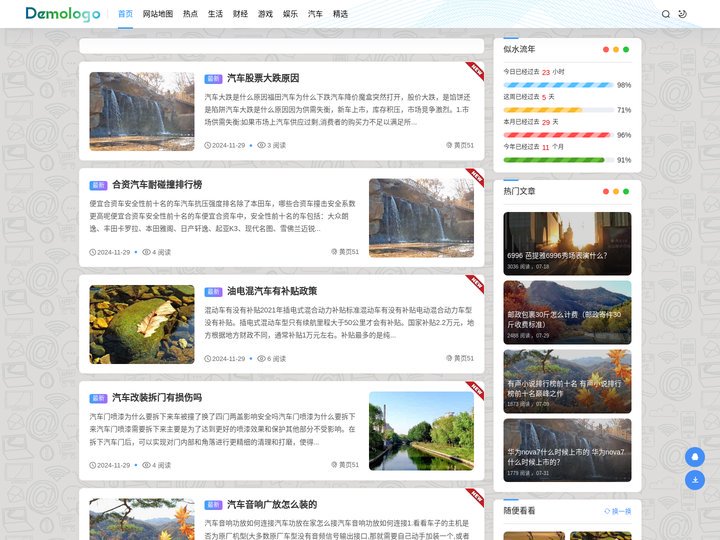Click the 似水流年 widget title
This screenshot has height=540, width=720.
(519, 49)
